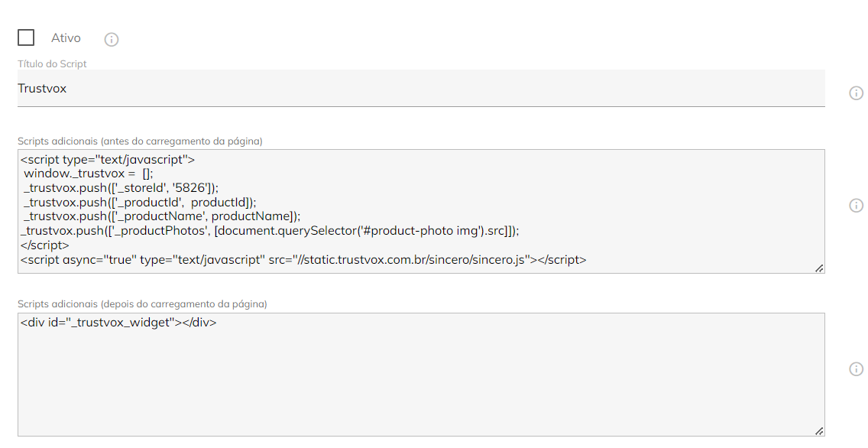This screenshot has height=448, width=868.
Task: Click the _trustvox_widget div line
Action: 118,323
